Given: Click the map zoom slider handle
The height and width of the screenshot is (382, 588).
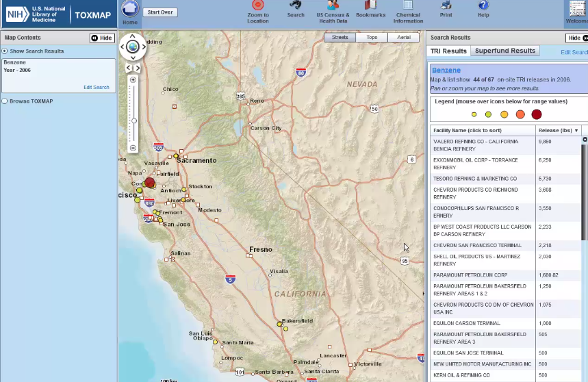Looking at the screenshot, I should click(x=134, y=120).
